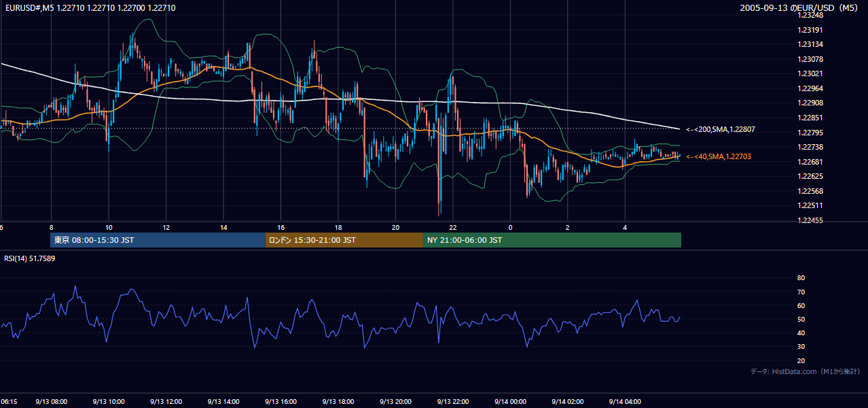Click the 9/14 04:00 time axis label
This screenshot has width=868, height=408.
[x=625, y=402]
